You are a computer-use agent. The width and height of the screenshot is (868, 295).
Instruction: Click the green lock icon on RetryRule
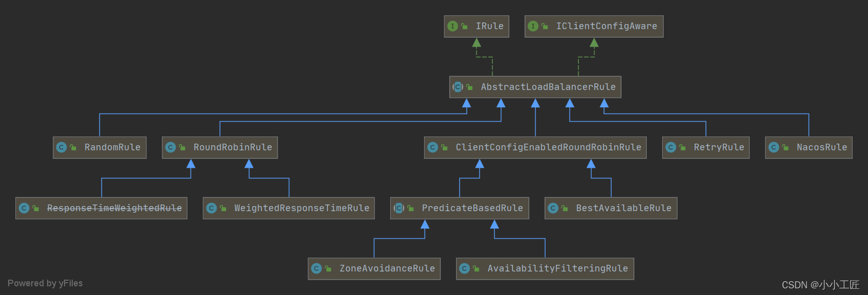[x=682, y=147]
